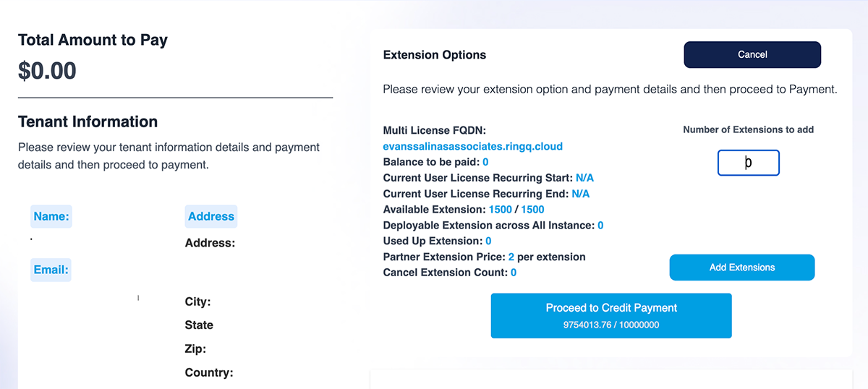Click the Partner Extension Price line
The image size is (868, 389).
click(x=484, y=257)
